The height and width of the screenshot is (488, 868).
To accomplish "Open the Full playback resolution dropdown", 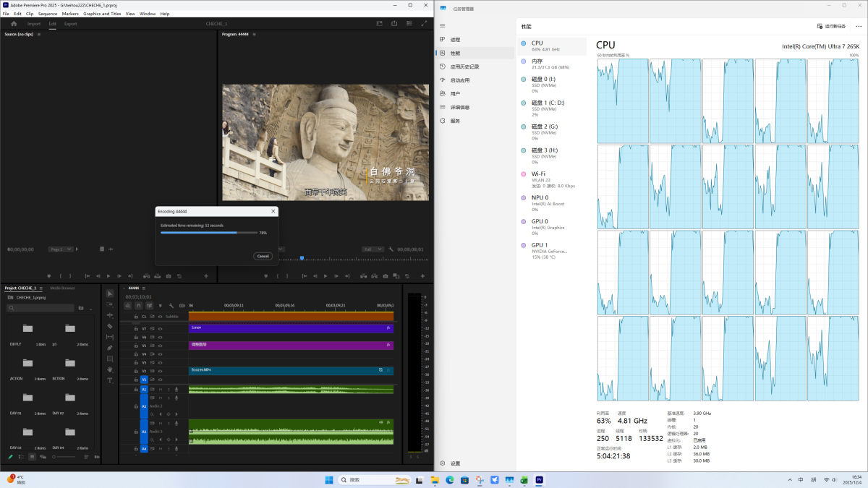I will (372, 249).
